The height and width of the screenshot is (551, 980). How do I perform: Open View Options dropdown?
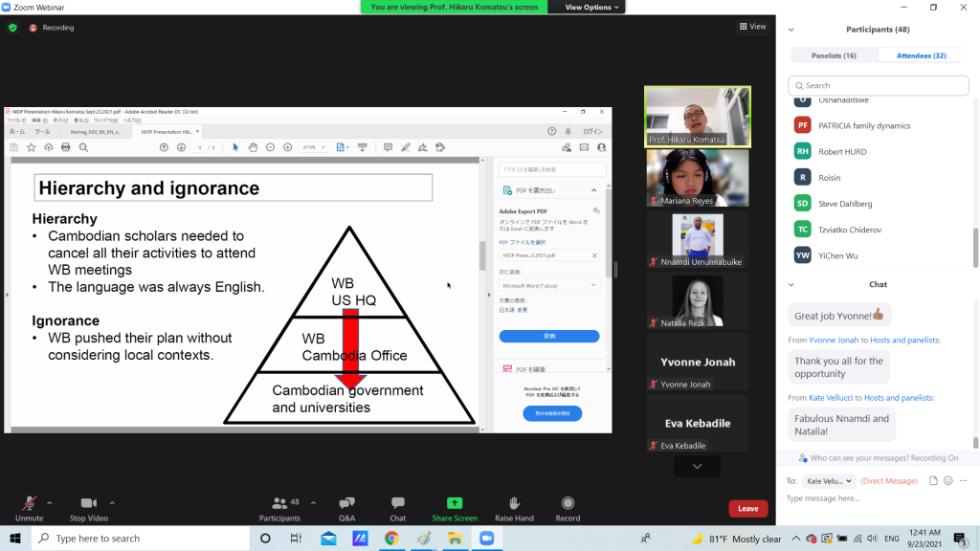point(591,7)
